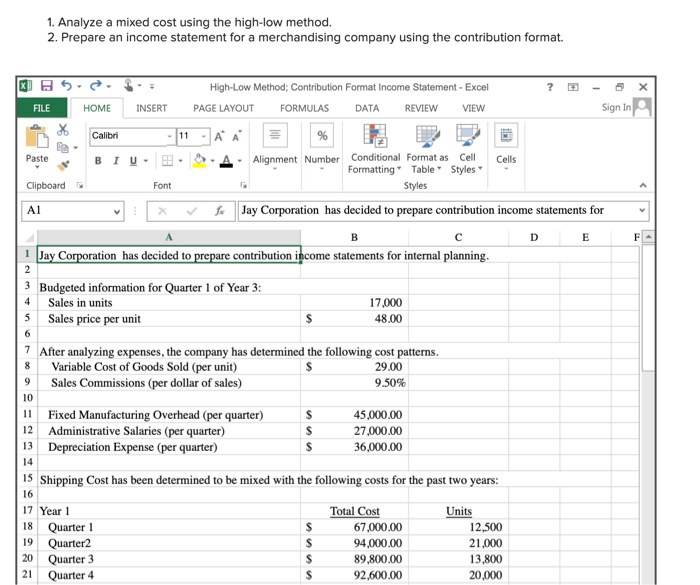Click the Font Color A icon
Image resolution: width=700 pixels, height=585 pixels.
pyautogui.click(x=227, y=160)
